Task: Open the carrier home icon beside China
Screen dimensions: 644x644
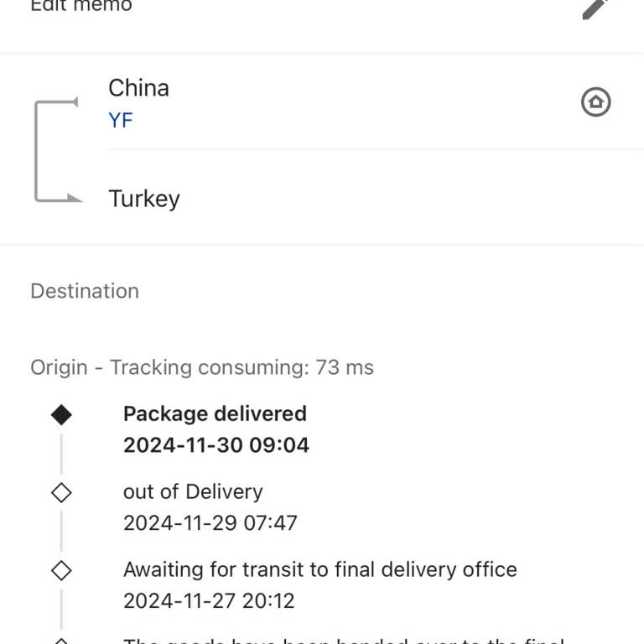Action: [595, 102]
